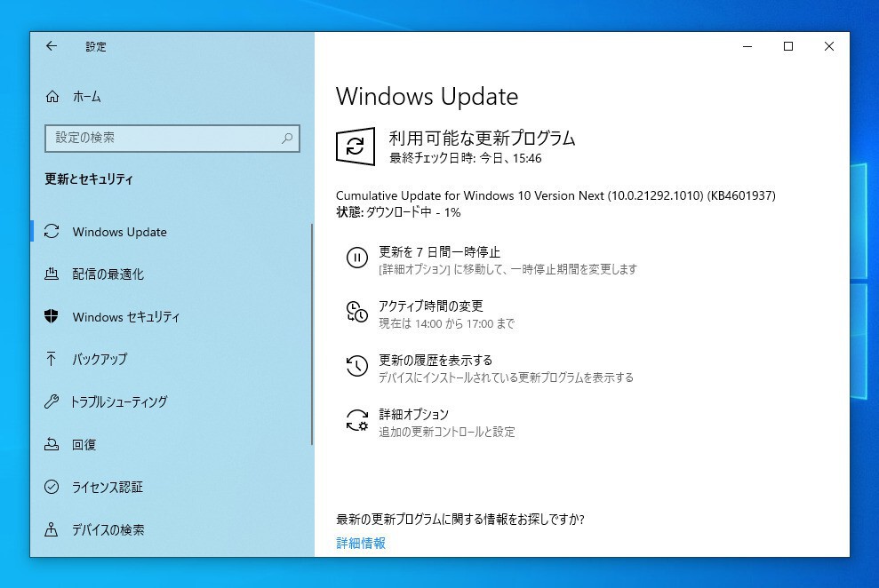Click 現在は 14:00 から 17:00 まで text

point(447,323)
